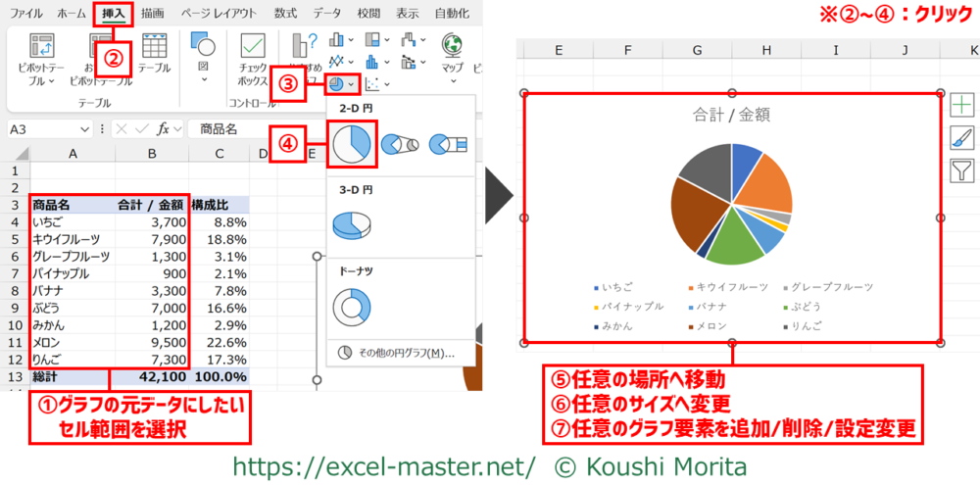Open the ページ レイアウト ribbon tab
Viewport: 980px width, 485px height.
tap(219, 13)
